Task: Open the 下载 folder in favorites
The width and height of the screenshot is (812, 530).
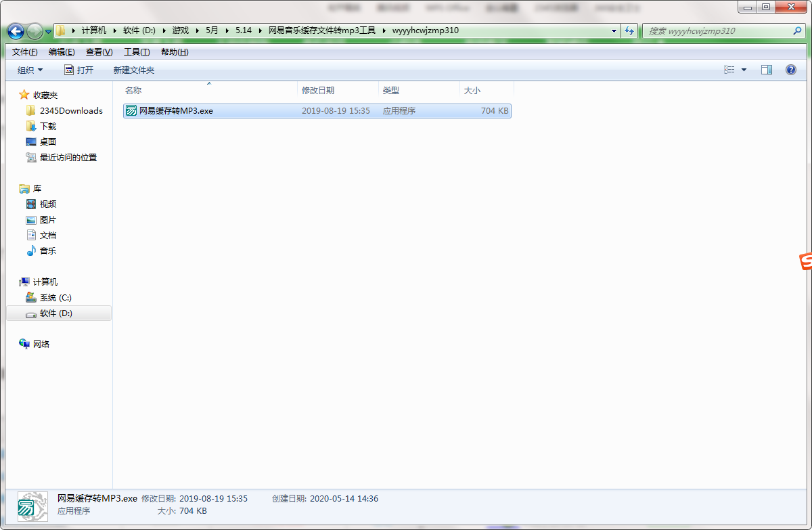Action: 41,126
